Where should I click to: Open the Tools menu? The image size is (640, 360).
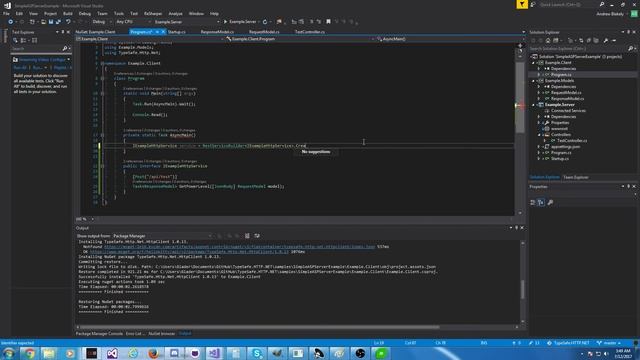tap(118, 13)
